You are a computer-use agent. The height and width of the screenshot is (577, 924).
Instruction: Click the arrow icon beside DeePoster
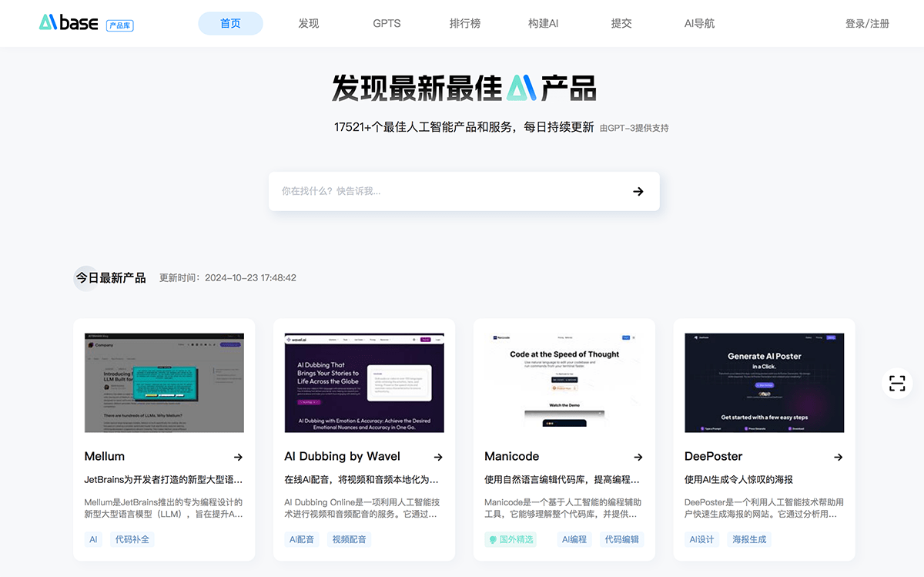coord(838,457)
